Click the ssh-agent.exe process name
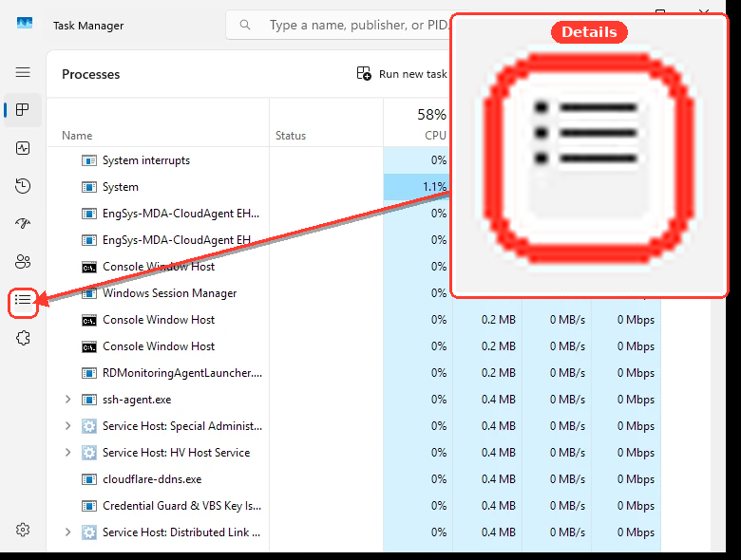The height and width of the screenshot is (560, 741). [x=137, y=400]
